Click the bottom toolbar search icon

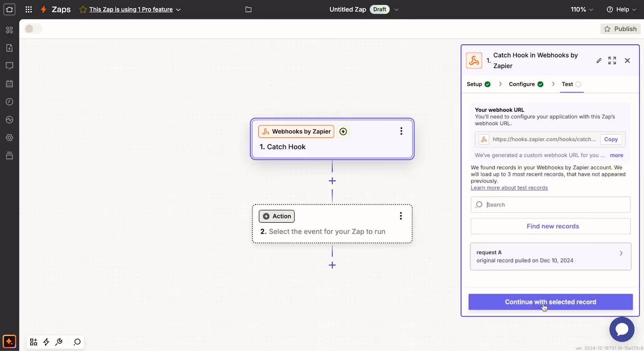(x=77, y=342)
